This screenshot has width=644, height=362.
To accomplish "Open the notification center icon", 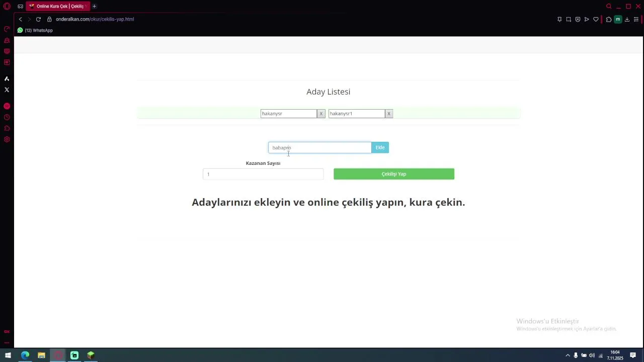I will point(633,355).
